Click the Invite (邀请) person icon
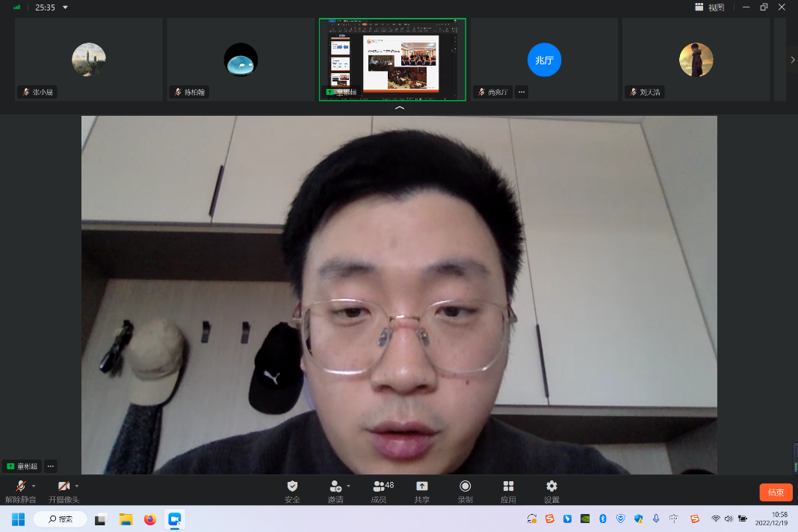Viewport: 798px width, 532px height. [335, 486]
